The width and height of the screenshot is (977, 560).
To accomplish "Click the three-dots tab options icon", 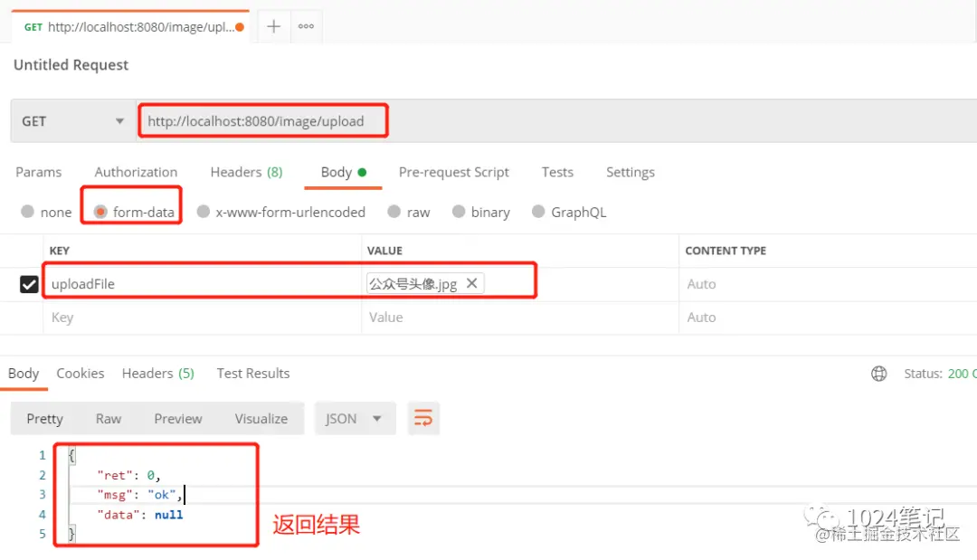I will [306, 26].
